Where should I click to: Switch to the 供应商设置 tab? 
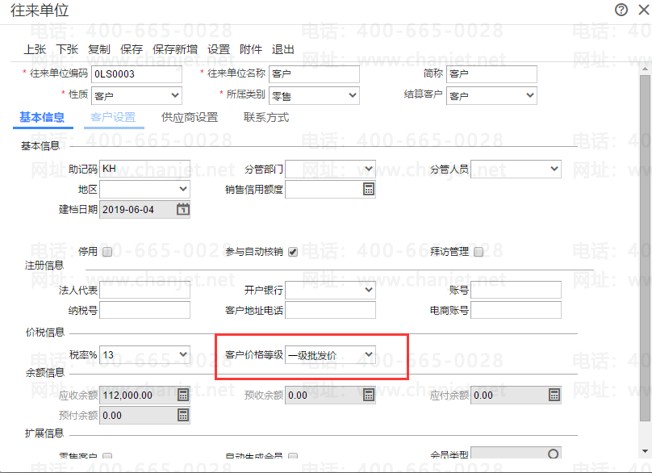(x=190, y=118)
